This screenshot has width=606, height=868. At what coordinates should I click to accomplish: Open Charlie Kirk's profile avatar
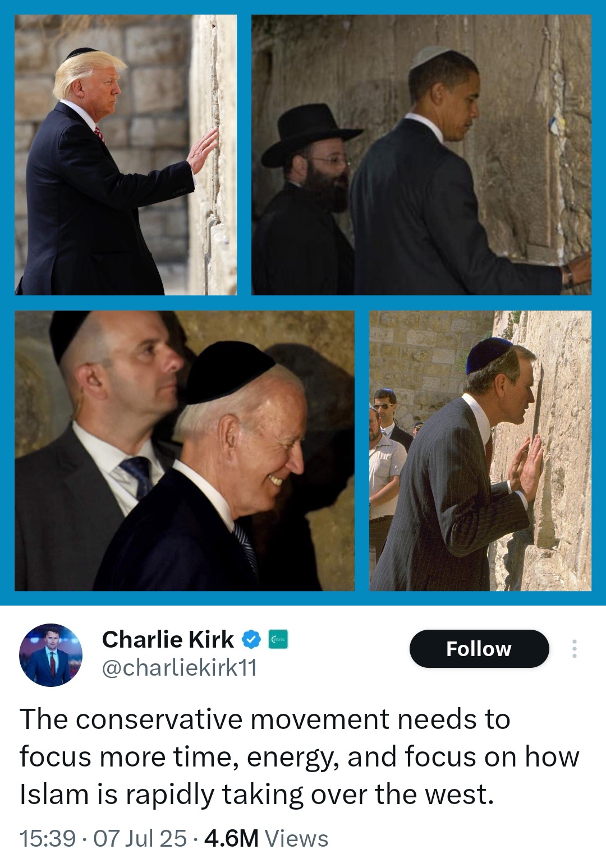51,654
